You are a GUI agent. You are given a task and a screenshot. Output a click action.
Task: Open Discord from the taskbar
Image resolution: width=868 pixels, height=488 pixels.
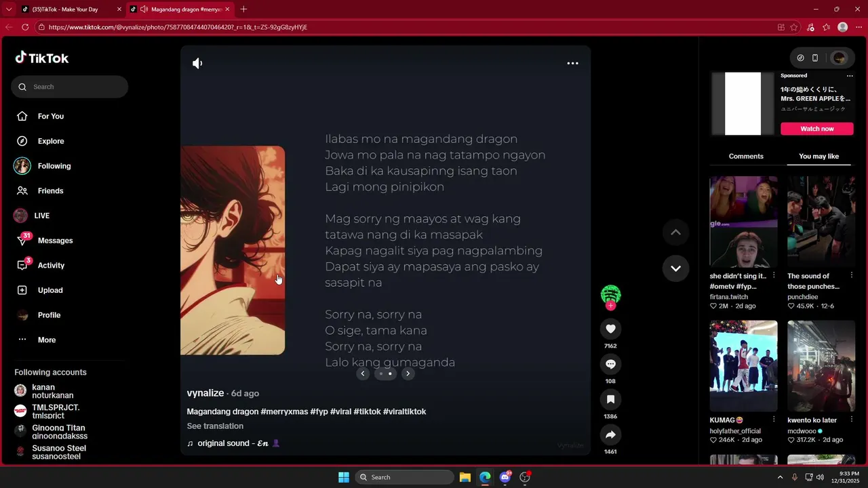point(505,477)
